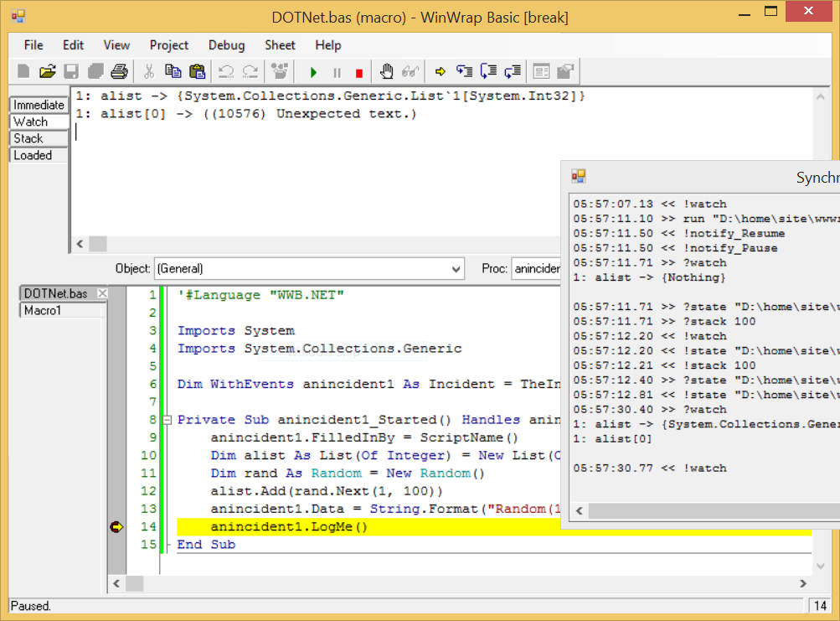The height and width of the screenshot is (621, 840).
Task: Click the highlighted anincident1.LogMe() line
Action: tap(494, 526)
